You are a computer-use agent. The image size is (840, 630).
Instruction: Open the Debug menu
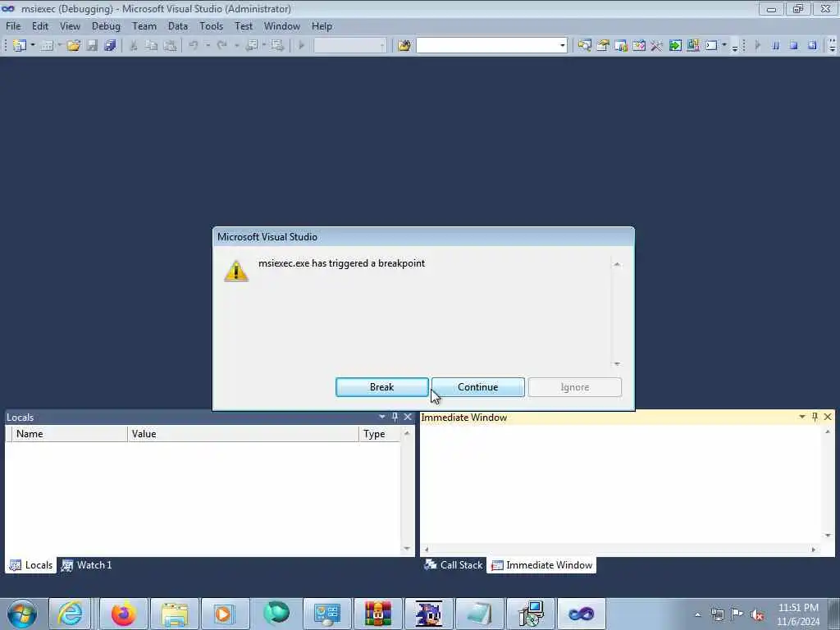click(106, 26)
